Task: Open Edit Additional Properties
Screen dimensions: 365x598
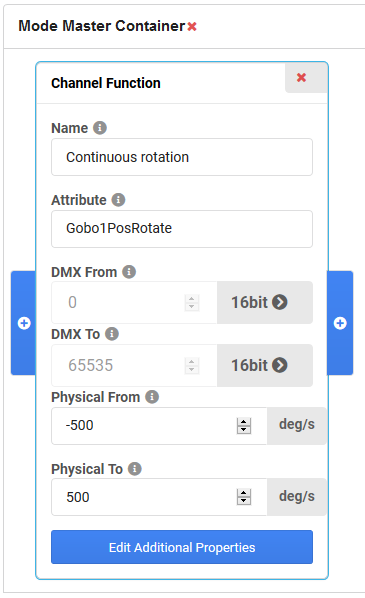Action: click(182, 547)
